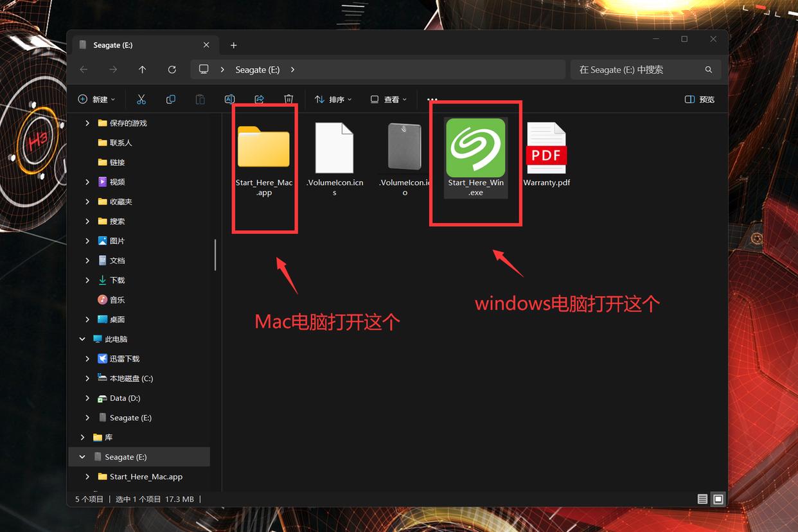Go back with the left arrow
798x532 pixels.
pos(84,69)
